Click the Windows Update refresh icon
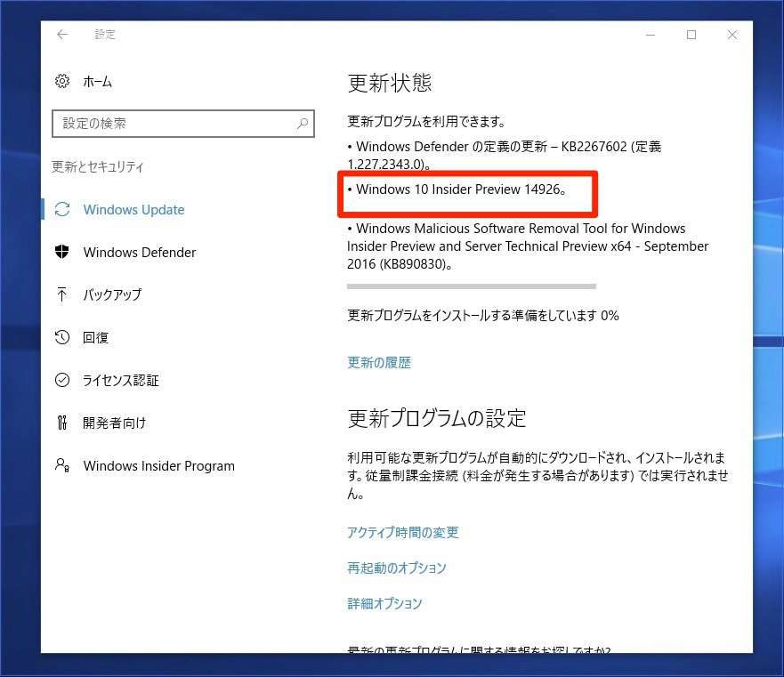The image size is (784, 677). point(62,210)
